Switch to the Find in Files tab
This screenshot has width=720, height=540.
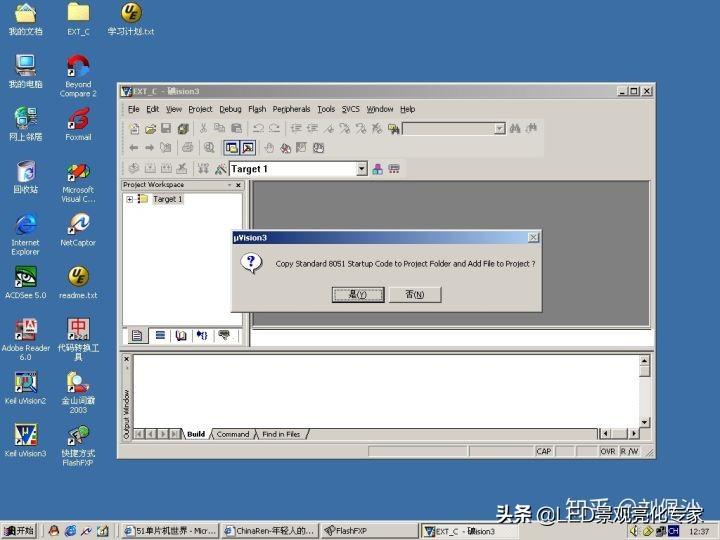281,434
